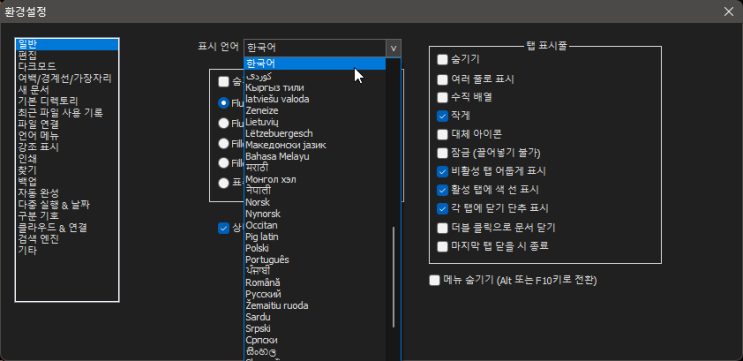The width and height of the screenshot is (743, 361).
Task: Pick සිංහල from the language list
Action: click(x=315, y=352)
